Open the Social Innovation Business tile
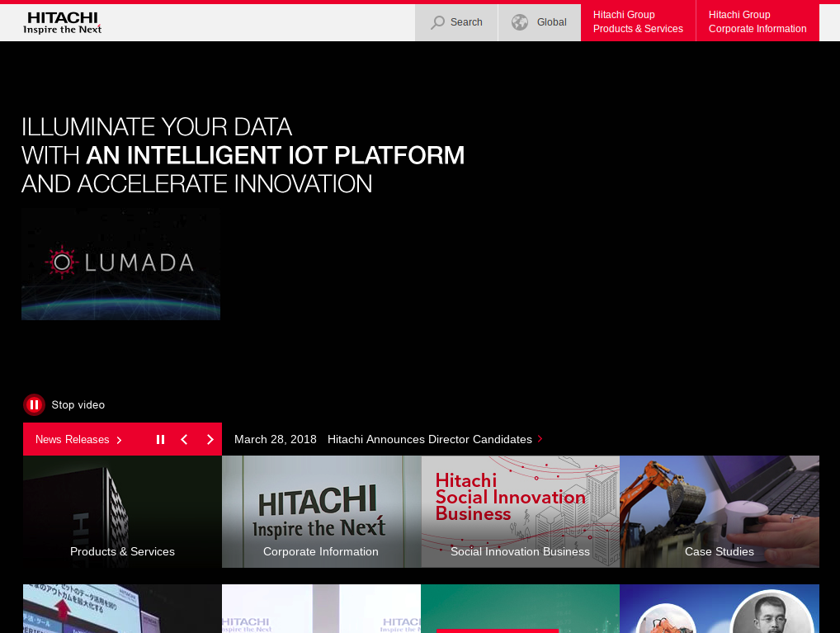The height and width of the screenshot is (633, 840). (520, 512)
